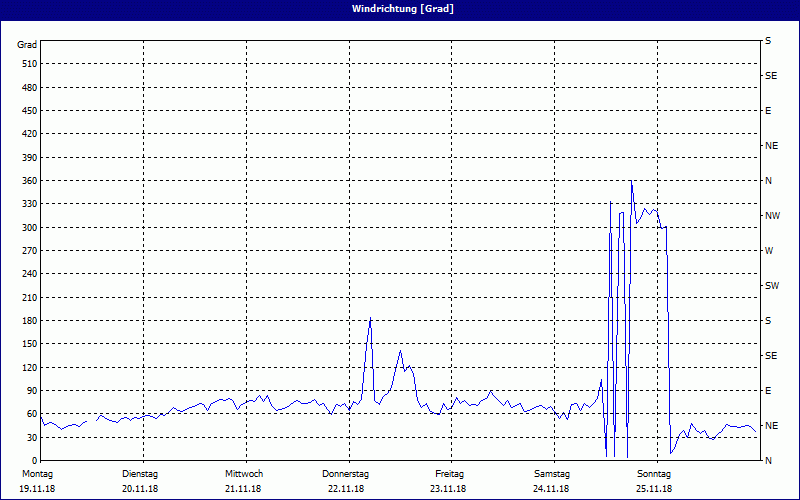Click the 'Windrichtung [Grad]' chart title

click(x=403, y=9)
